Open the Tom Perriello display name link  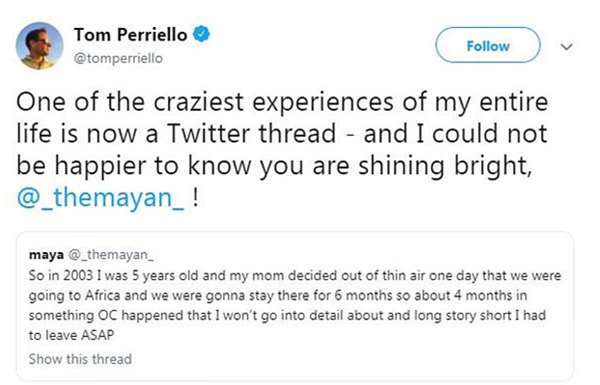coord(130,35)
